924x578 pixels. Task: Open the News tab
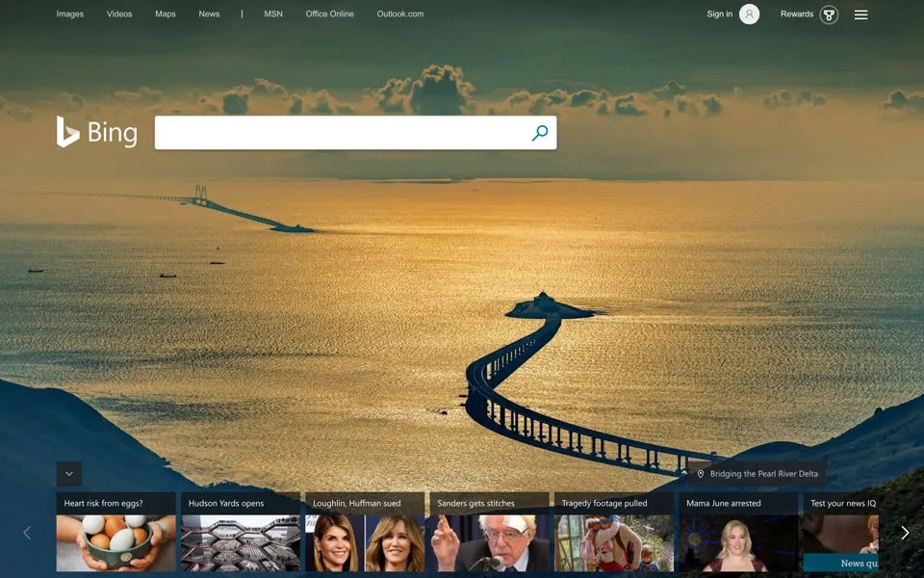(x=209, y=14)
